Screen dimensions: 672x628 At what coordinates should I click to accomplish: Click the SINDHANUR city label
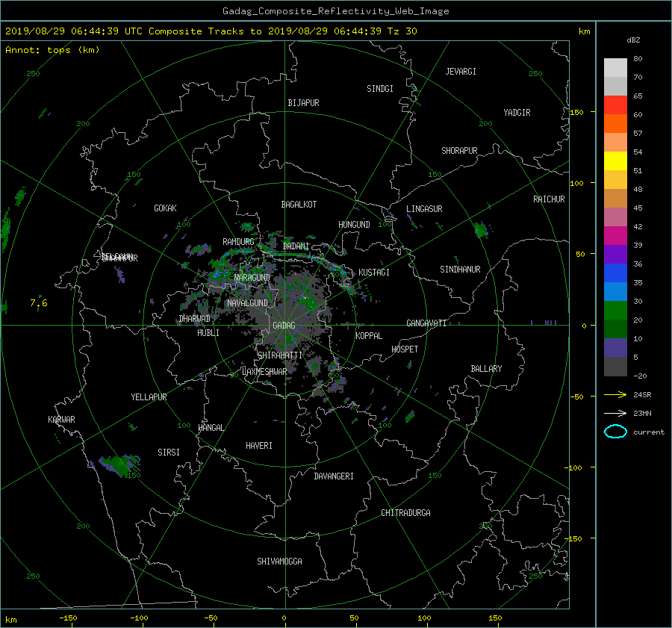pyautogui.click(x=460, y=270)
